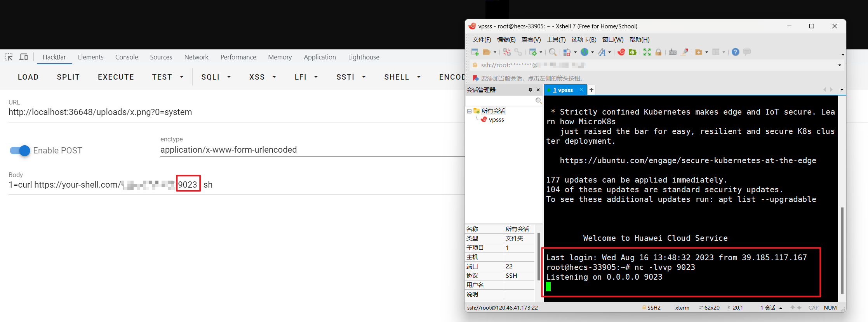The width and height of the screenshot is (868, 322).
Task: Collapse the 所有会话 tree node
Action: click(469, 111)
